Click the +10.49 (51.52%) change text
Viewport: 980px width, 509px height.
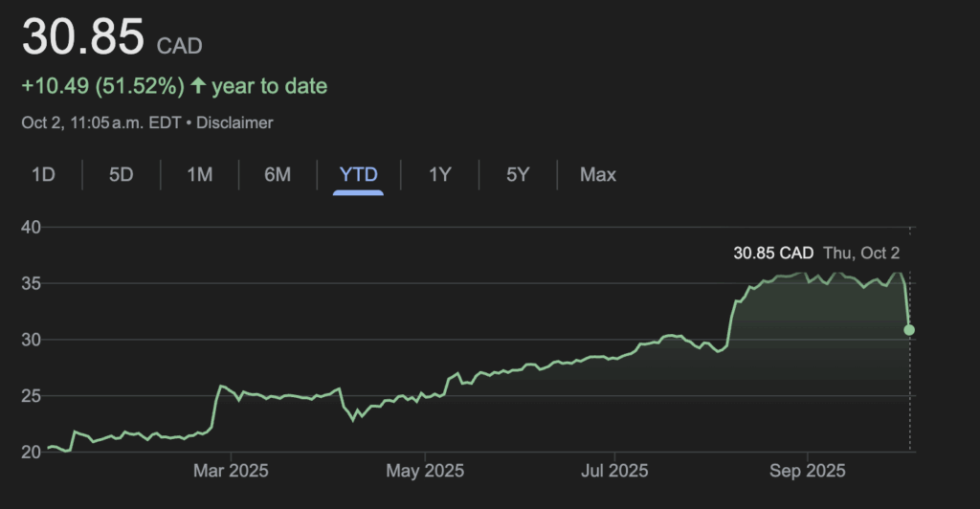[x=102, y=86]
